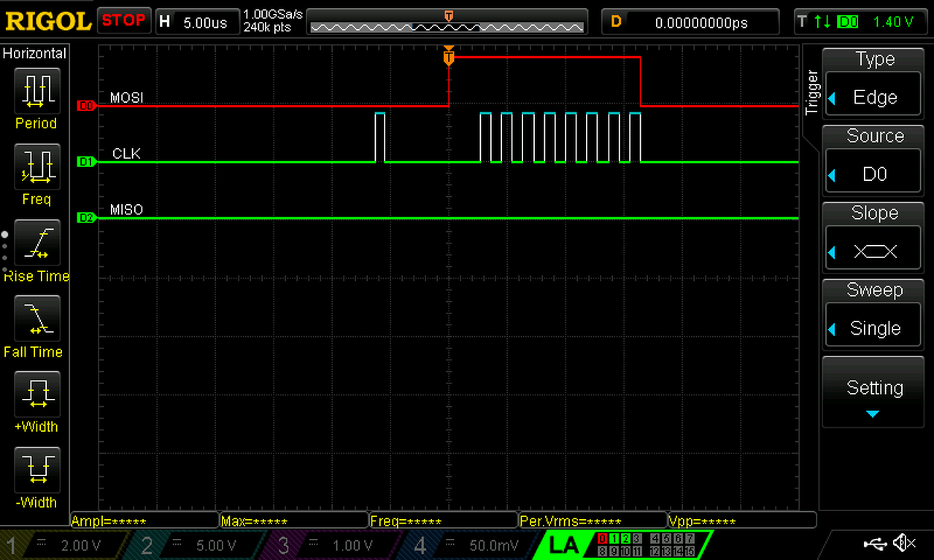Click the MISO waveform label
934x560 pixels.
[126, 210]
